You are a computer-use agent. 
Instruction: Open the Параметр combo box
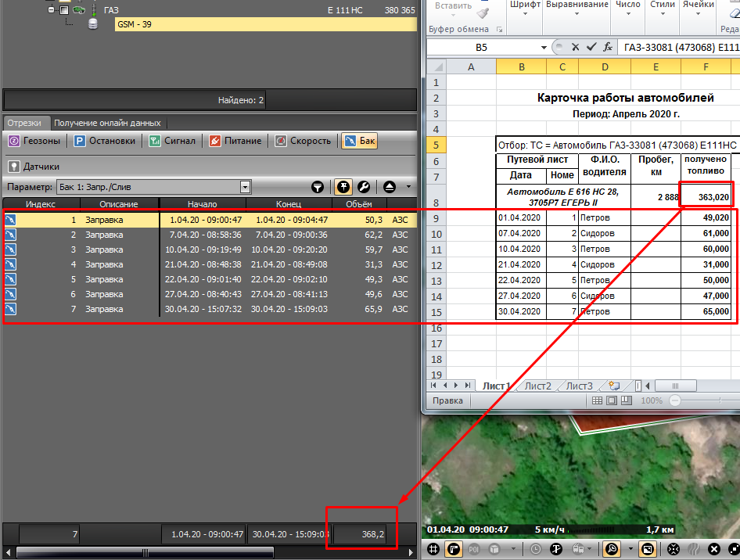pyautogui.click(x=154, y=187)
